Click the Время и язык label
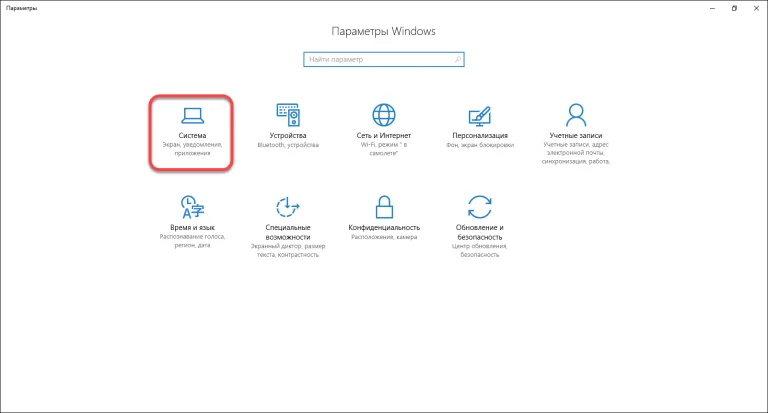Screen dimensions: 768x413 pyautogui.click(x=192, y=227)
